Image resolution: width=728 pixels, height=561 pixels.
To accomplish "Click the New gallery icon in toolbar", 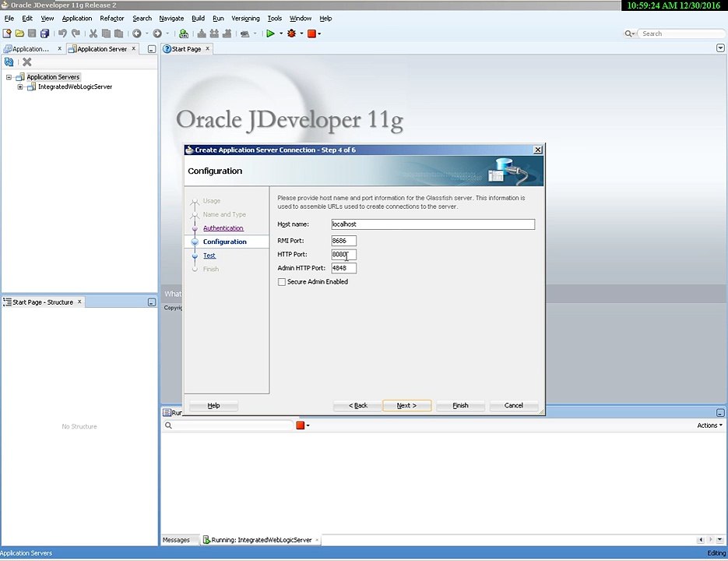I will click(x=7, y=34).
